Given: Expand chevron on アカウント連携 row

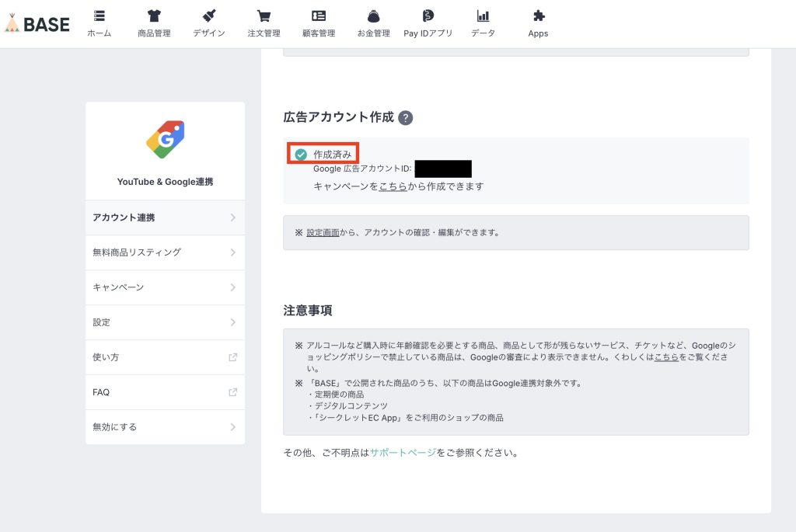Looking at the screenshot, I should [x=233, y=217].
